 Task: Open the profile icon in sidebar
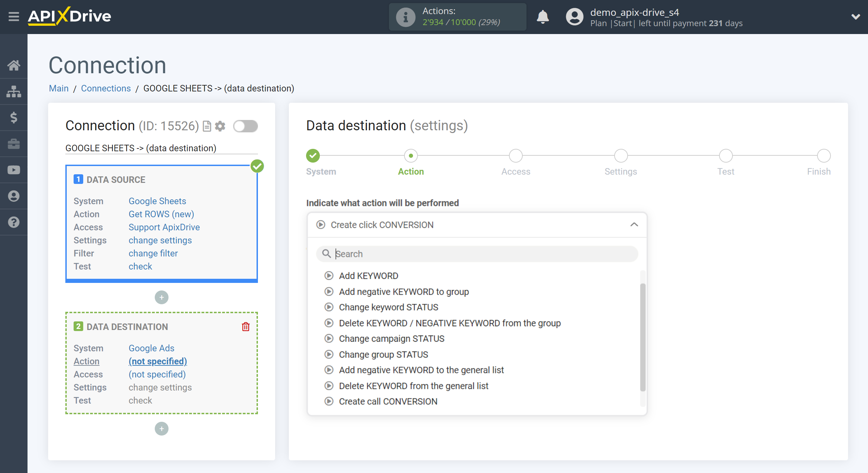pyautogui.click(x=14, y=196)
